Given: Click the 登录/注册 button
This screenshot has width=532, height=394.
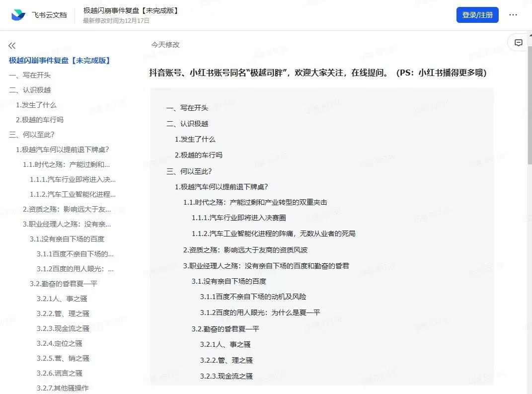Looking at the screenshot, I should coord(477,15).
